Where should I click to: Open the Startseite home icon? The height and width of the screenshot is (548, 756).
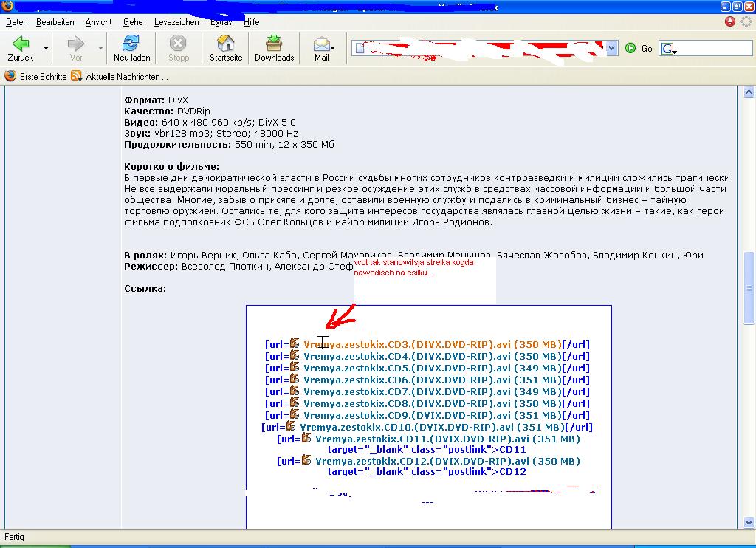(x=225, y=44)
